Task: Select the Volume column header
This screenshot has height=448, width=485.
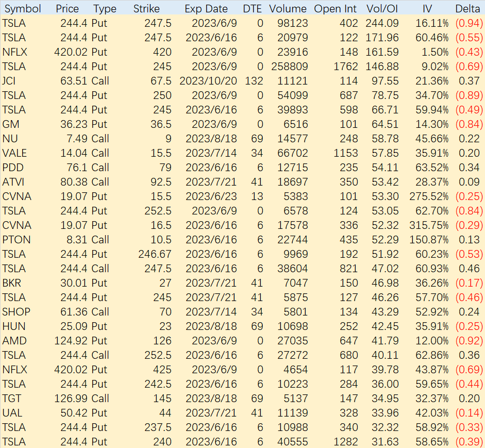Action: click(288, 9)
